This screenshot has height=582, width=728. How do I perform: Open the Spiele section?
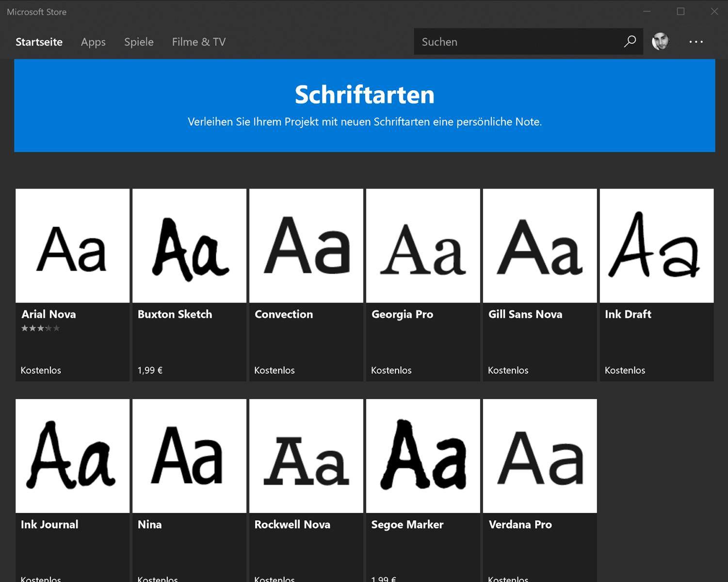(139, 42)
